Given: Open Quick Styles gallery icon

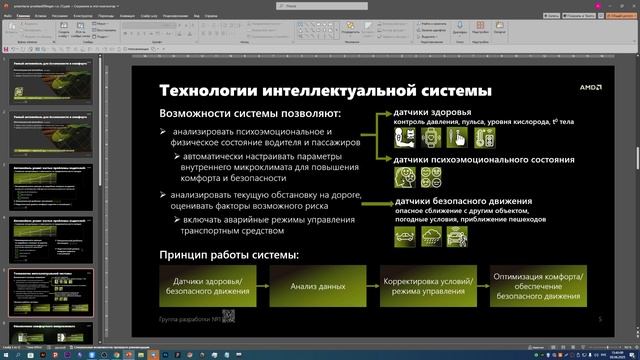Looking at the screenshot, I should tap(368, 29).
